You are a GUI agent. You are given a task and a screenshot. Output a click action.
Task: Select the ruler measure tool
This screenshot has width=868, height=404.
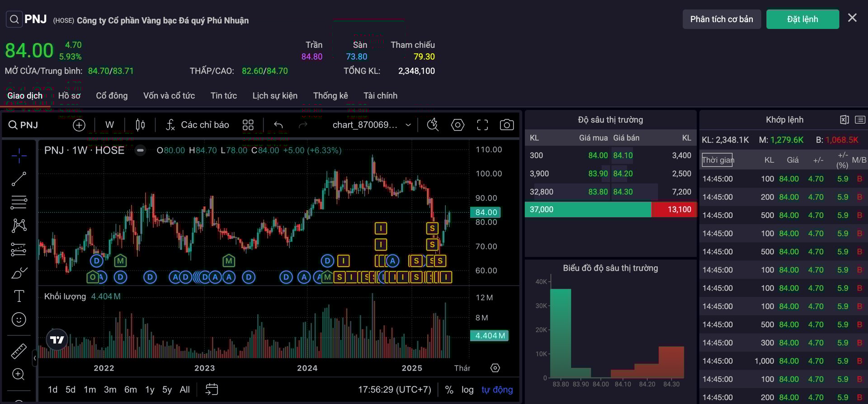(x=19, y=351)
